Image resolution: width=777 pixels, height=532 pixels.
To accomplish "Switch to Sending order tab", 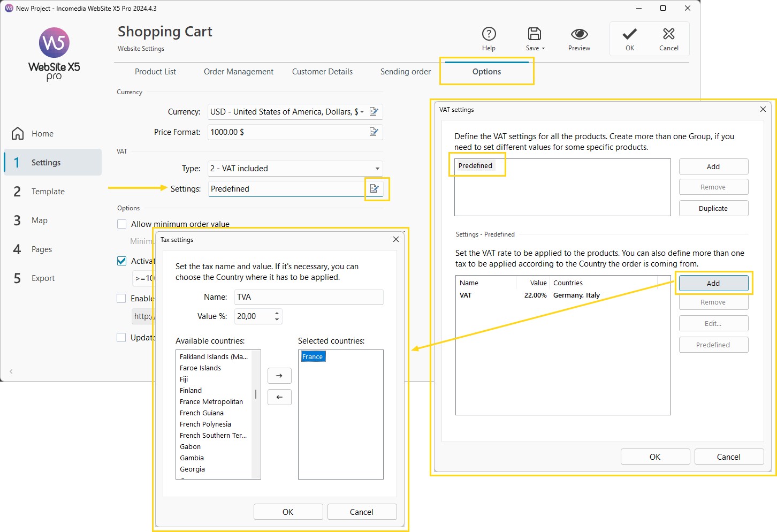I will [406, 72].
